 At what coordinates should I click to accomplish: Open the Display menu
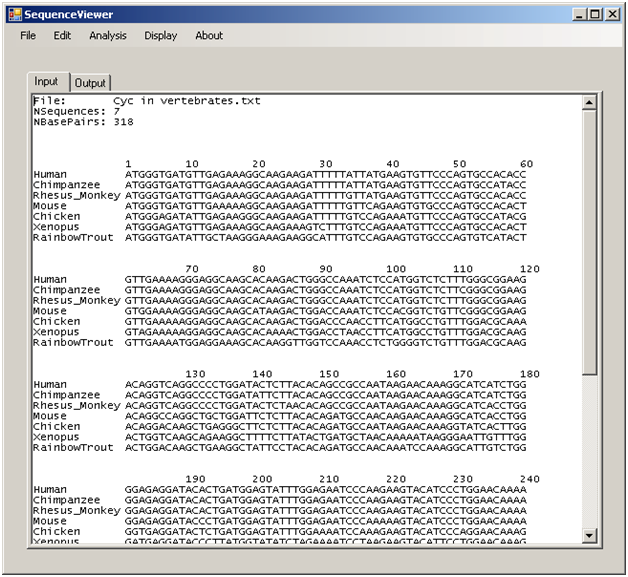tap(160, 36)
